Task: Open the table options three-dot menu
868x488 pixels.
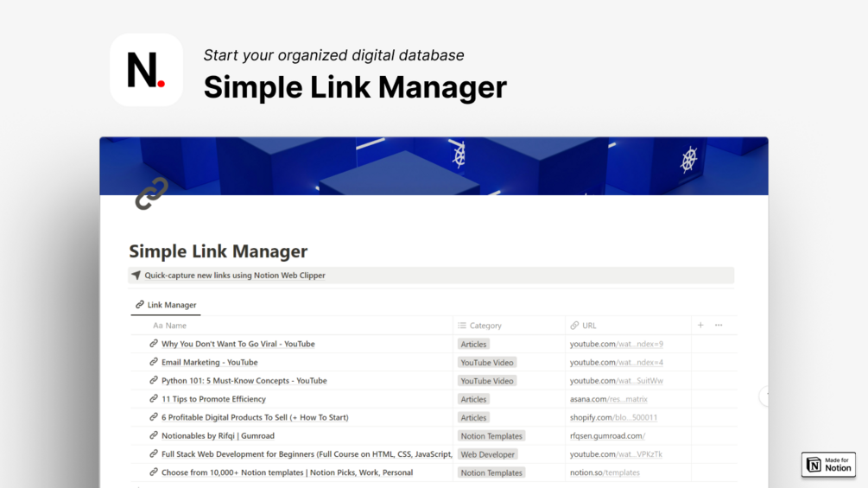Action: click(x=719, y=326)
